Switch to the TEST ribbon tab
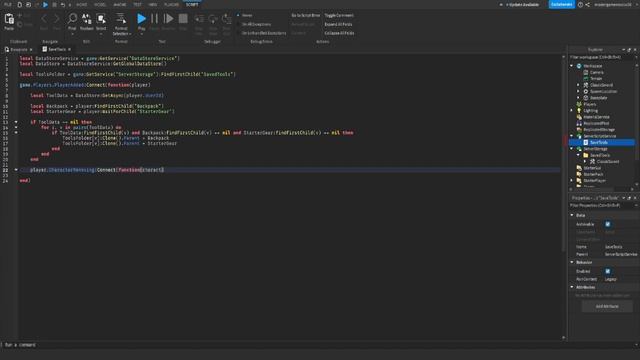Viewport: 640px width, 360px height. [x=138, y=4]
